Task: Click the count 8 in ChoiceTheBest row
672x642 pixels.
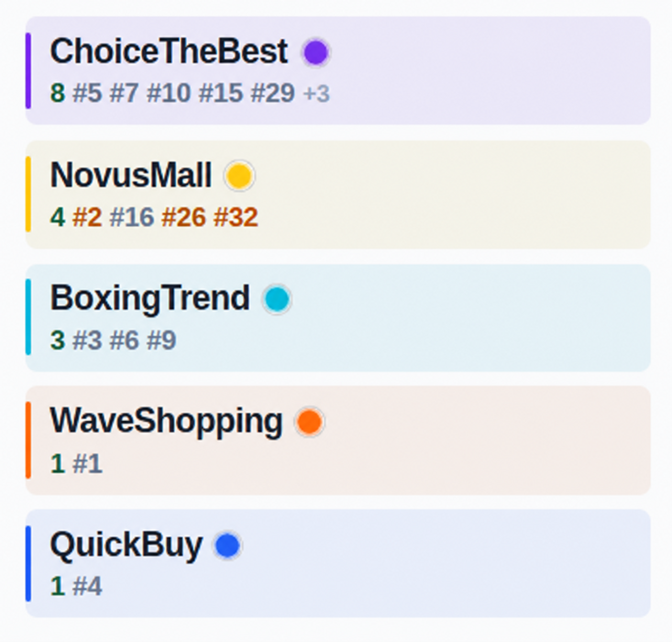Action: [x=58, y=93]
